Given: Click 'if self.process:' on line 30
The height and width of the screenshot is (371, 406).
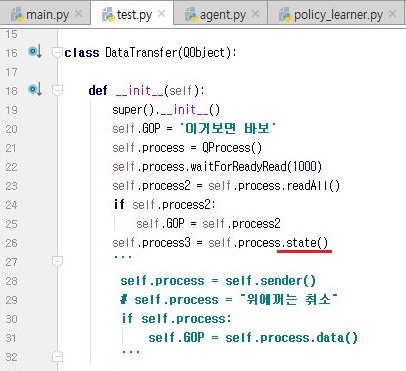Looking at the screenshot, I should click(176, 319).
